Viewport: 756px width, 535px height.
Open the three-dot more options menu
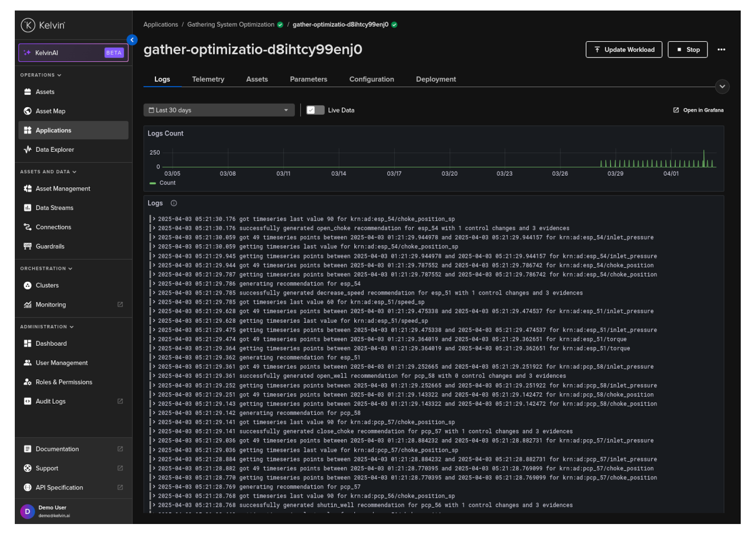(x=721, y=50)
